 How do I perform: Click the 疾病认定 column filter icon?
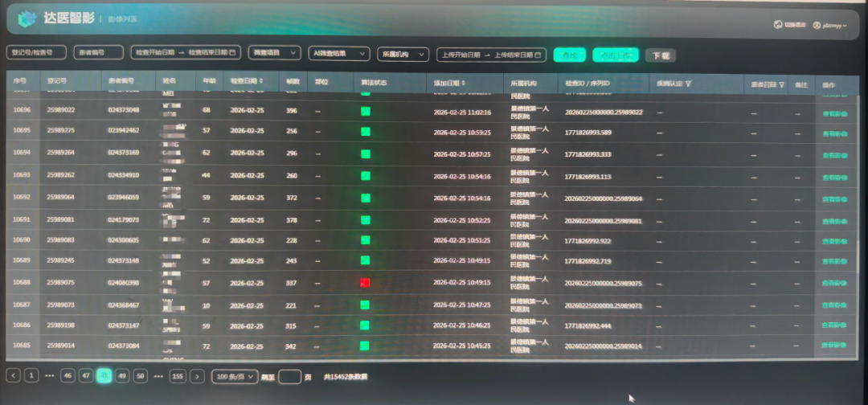tap(689, 84)
